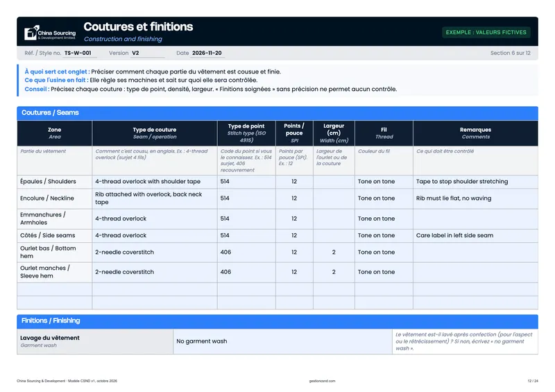Select the 'No garment wash' field
This screenshot has width=555, height=392.
[282, 341]
